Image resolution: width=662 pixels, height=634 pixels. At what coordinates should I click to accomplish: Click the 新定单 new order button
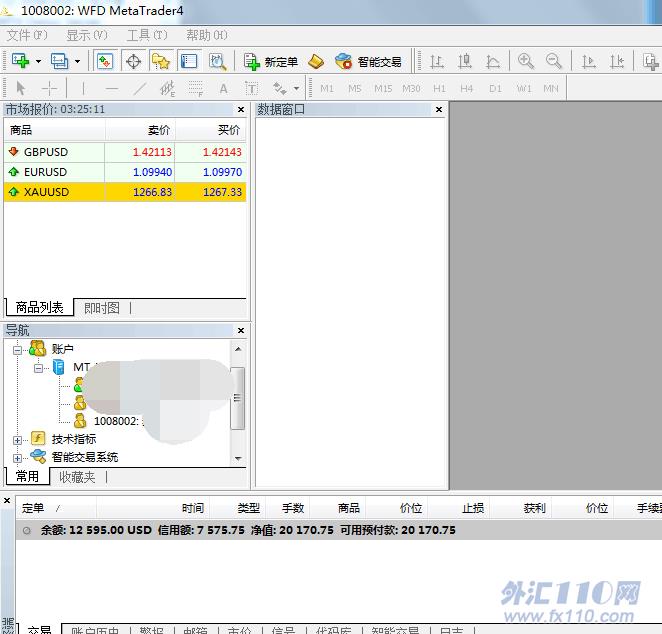[271, 62]
